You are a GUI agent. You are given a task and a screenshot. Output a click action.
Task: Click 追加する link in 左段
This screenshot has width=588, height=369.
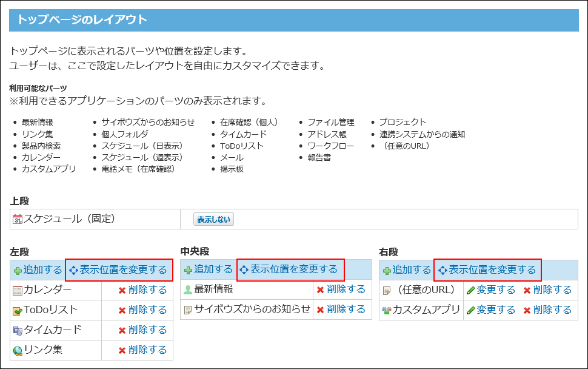tap(42, 270)
